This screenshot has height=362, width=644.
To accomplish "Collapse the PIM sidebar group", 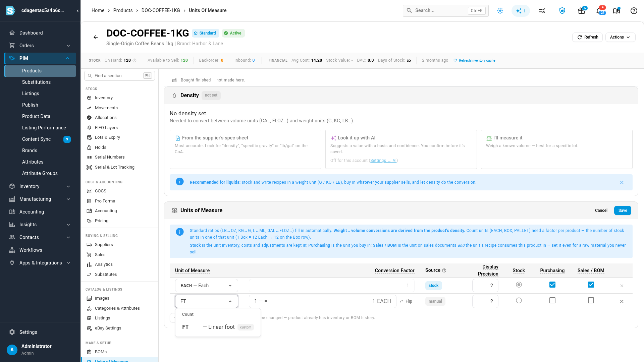I will [x=67, y=58].
